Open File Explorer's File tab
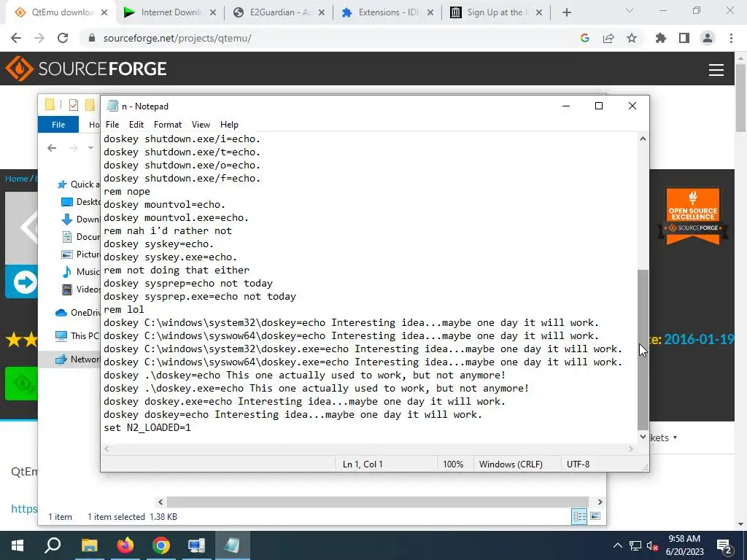Viewport: 747px width, 560px height. 58,125
